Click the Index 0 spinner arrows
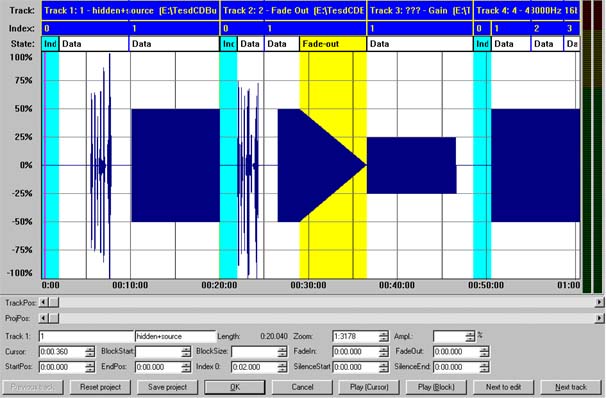The image size is (606, 398). [283, 367]
